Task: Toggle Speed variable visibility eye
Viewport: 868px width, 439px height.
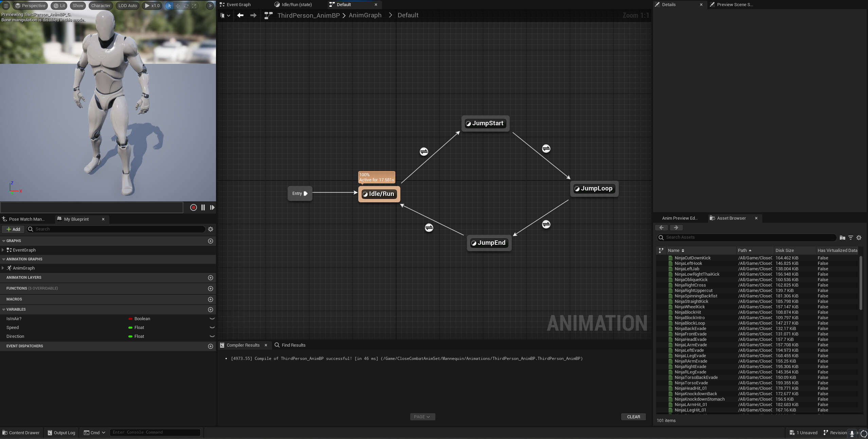Action: (x=212, y=328)
